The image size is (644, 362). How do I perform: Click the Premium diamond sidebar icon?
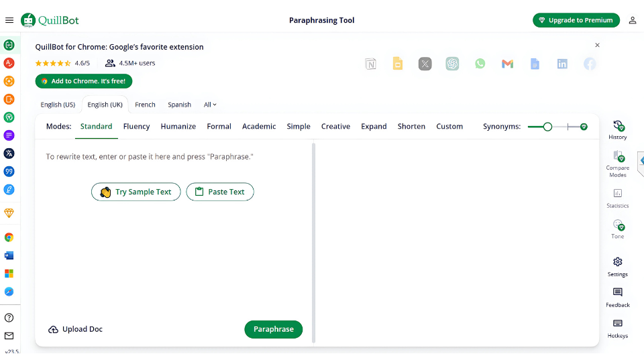pos(9,213)
